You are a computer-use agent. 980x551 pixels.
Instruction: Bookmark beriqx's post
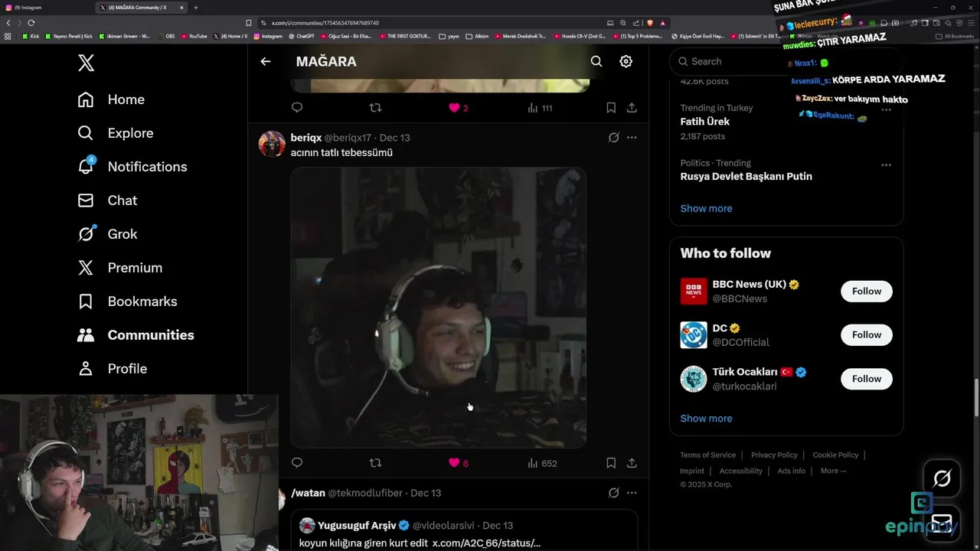click(611, 463)
